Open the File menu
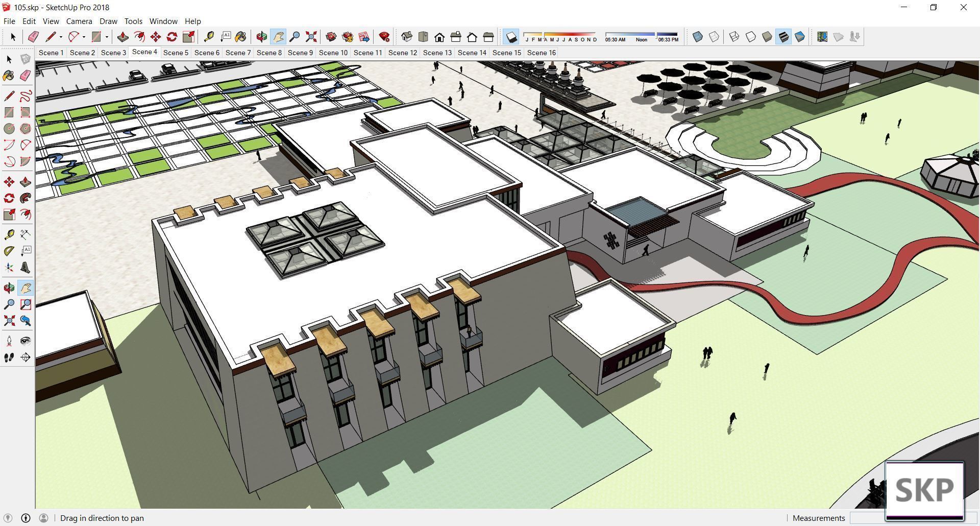 pos(9,21)
